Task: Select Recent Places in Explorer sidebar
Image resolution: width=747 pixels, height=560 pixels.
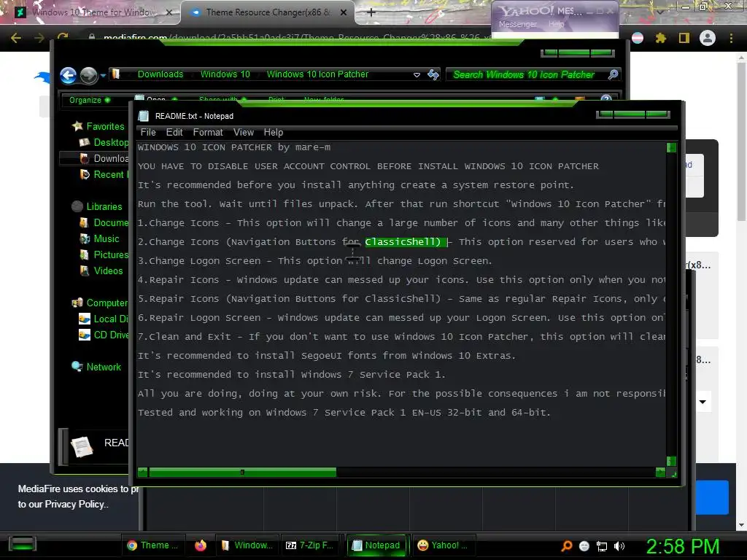Action: [x=104, y=175]
